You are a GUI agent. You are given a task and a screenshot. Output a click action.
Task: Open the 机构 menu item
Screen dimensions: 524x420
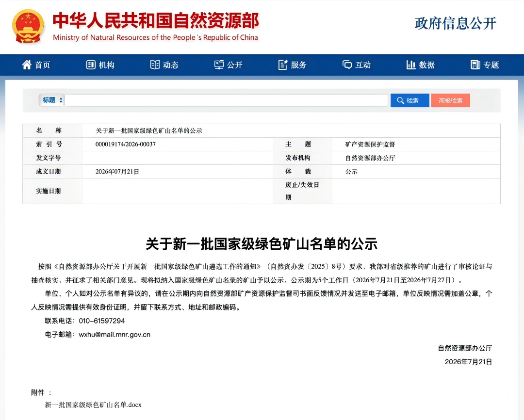point(100,65)
